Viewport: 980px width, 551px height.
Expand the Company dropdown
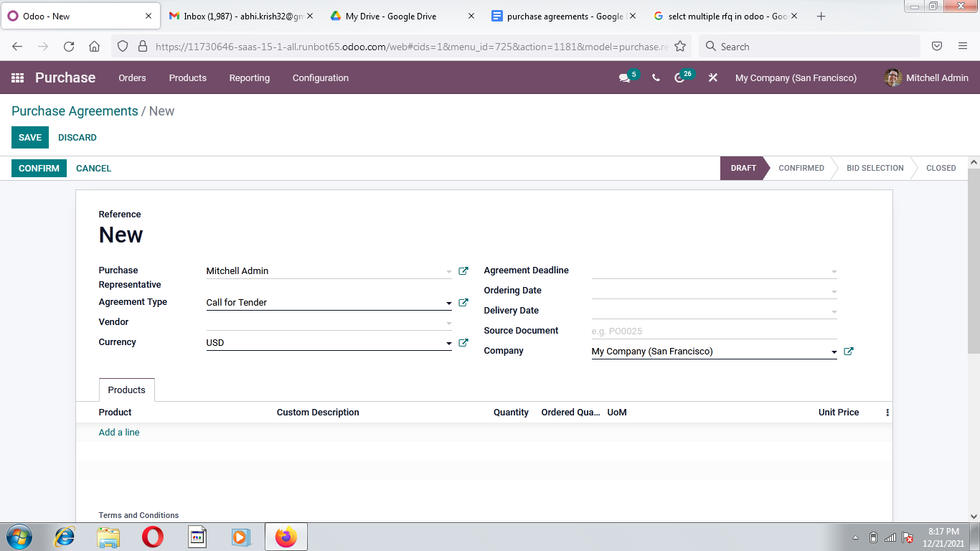834,352
